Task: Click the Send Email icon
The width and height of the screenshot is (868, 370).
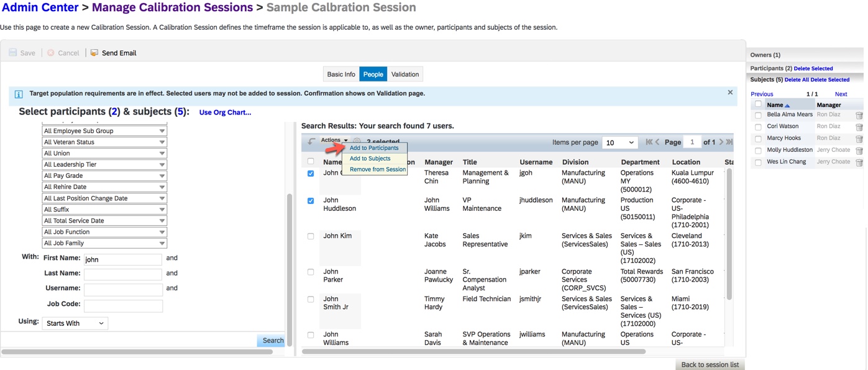Action: (93, 53)
